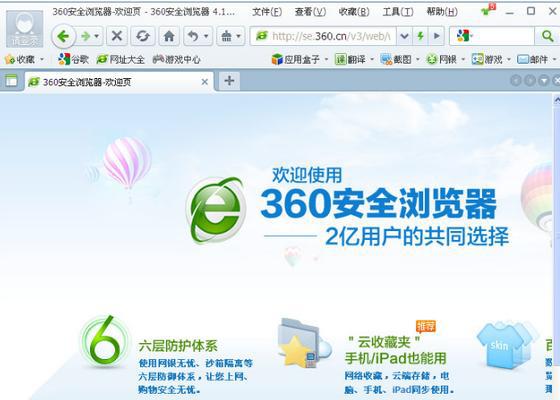The image size is (560, 400).
Task: Open the forward history dropdown arrow
Action: [97, 36]
